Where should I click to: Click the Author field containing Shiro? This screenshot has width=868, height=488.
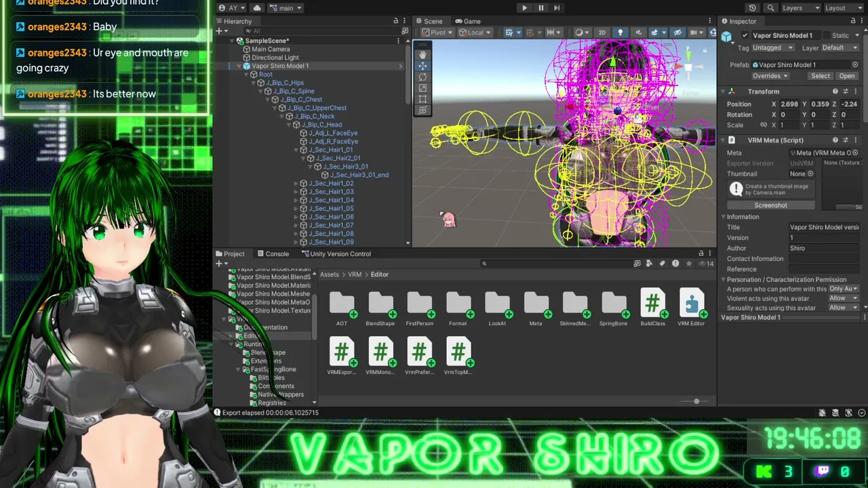[823, 248]
